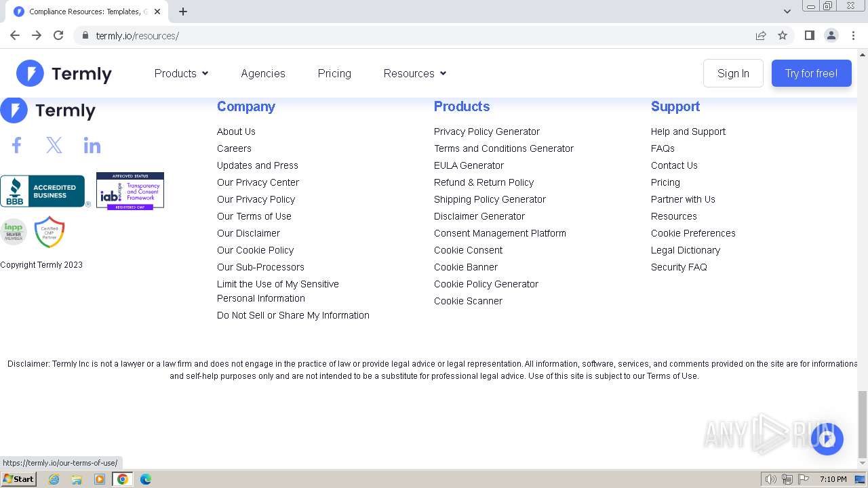Open the About Us link
868x488 pixels.
tap(236, 131)
